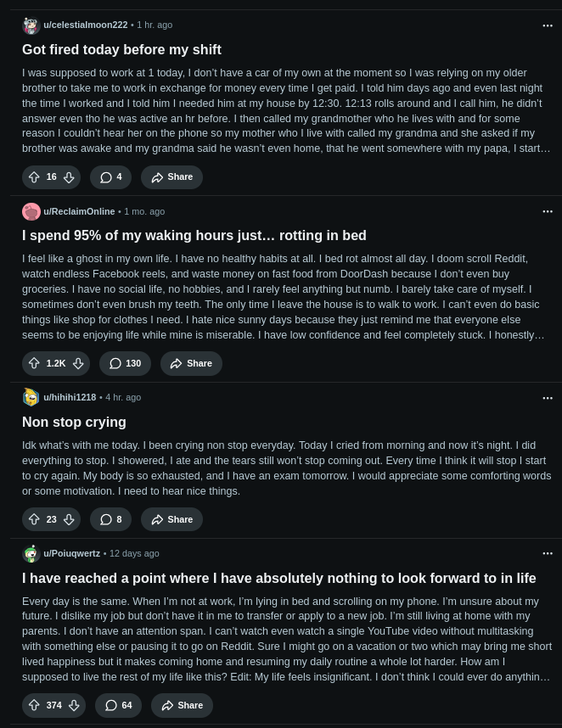View 130 comments on "rotting in bed" post
This screenshot has width=562, height=728.
(125, 363)
